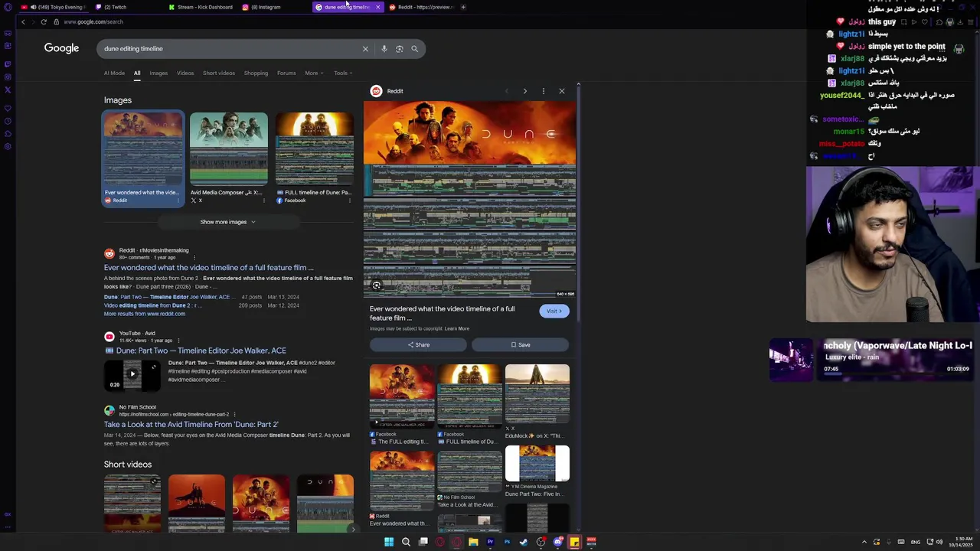The width and height of the screenshot is (980, 551).
Task: Open the ENG language indicator in taskbar
Action: click(x=915, y=542)
